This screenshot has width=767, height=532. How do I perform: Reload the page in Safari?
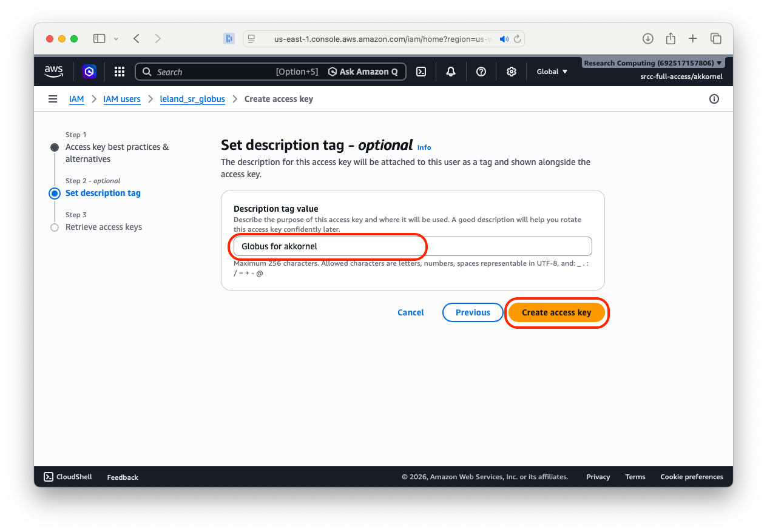coord(517,39)
